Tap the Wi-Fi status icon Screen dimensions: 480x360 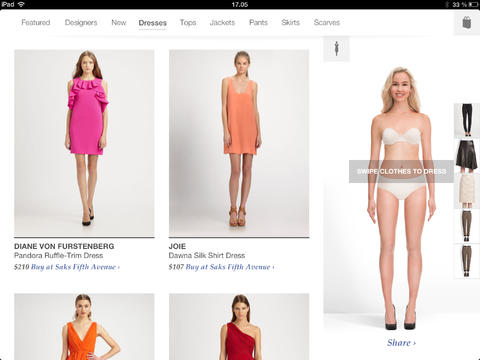pos(21,4)
